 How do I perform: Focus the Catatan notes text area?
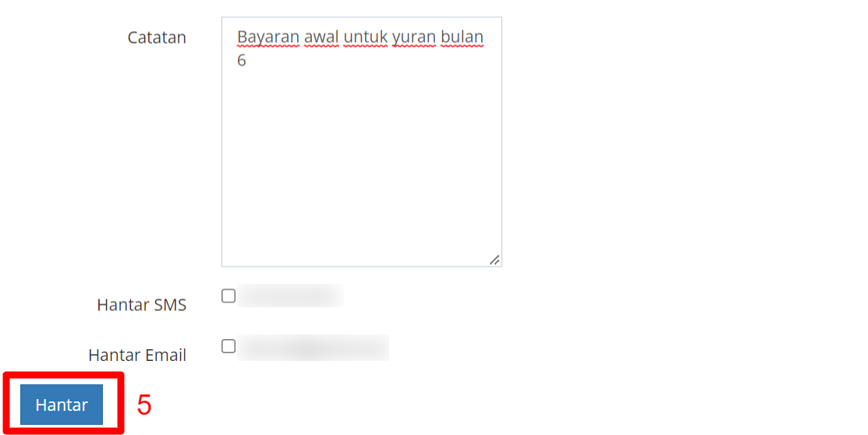pos(362,142)
